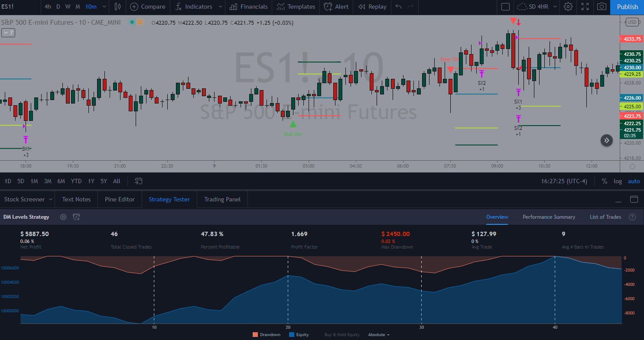The height and width of the screenshot is (340, 644).
Task: Toggle Drawdown series in equity chart
Action: [267, 335]
